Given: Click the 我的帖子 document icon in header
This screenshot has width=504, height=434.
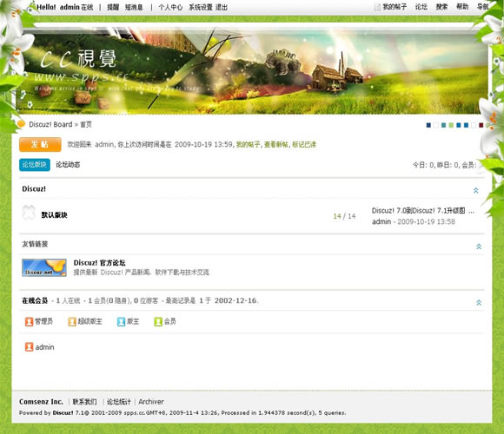Looking at the screenshot, I should pyautogui.click(x=377, y=7).
